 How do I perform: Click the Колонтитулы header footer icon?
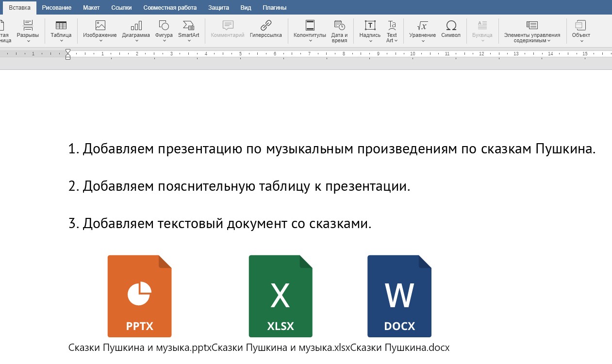pyautogui.click(x=310, y=25)
